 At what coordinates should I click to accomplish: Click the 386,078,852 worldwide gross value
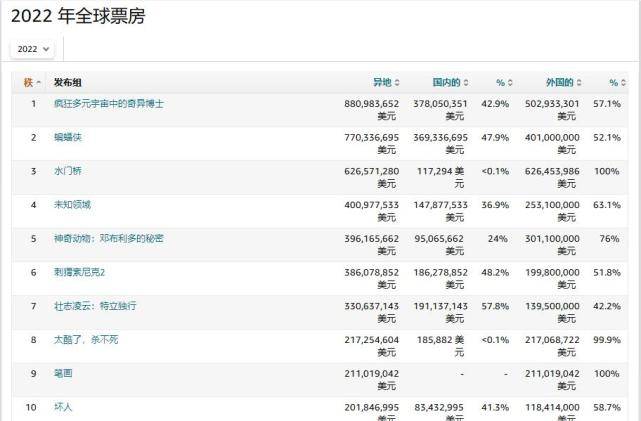[x=372, y=272]
